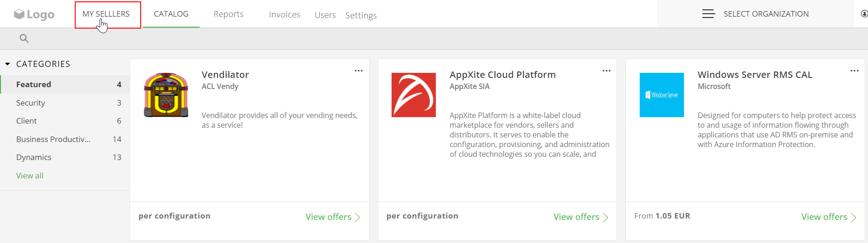Click the AppXite SIA vendor name
The height and width of the screenshot is (243, 868).
pos(470,86)
